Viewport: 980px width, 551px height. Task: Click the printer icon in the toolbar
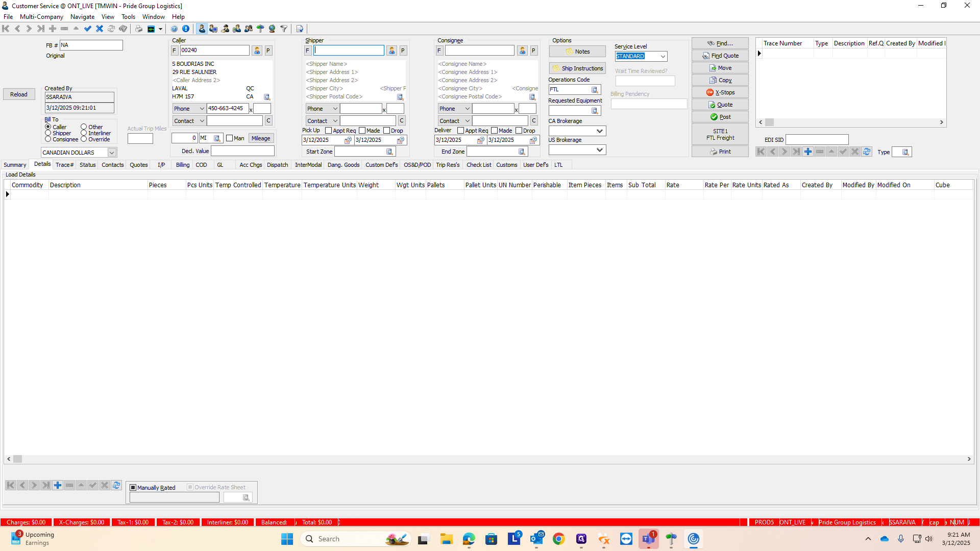tap(139, 29)
